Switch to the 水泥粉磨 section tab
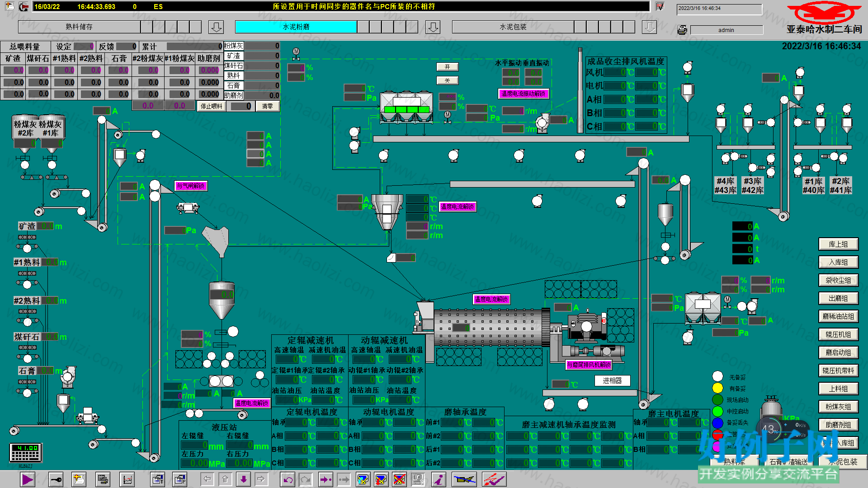The width and height of the screenshot is (868, 488). (296, 27)
